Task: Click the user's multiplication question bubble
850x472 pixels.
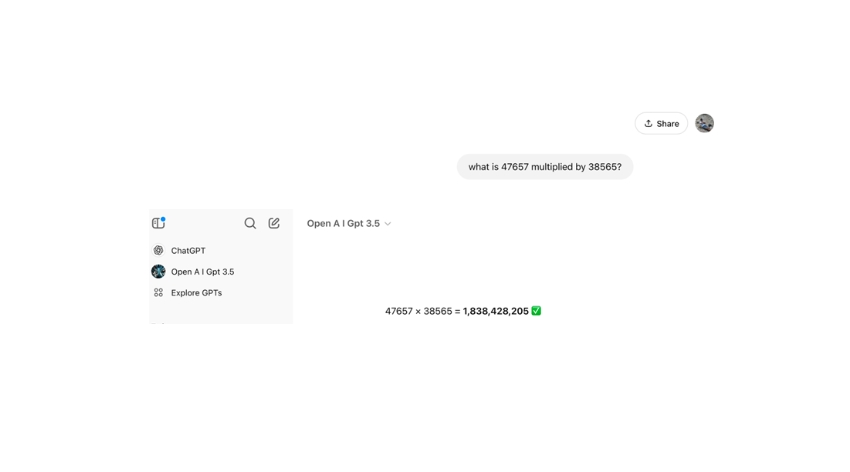Action: 545,167
